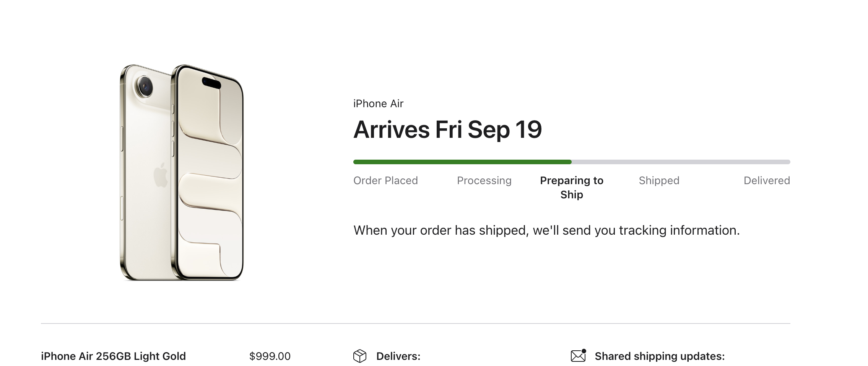This screenshot has height=366, width=868.
Task: Select the Shipped status step
Action: tap(659, 180)
